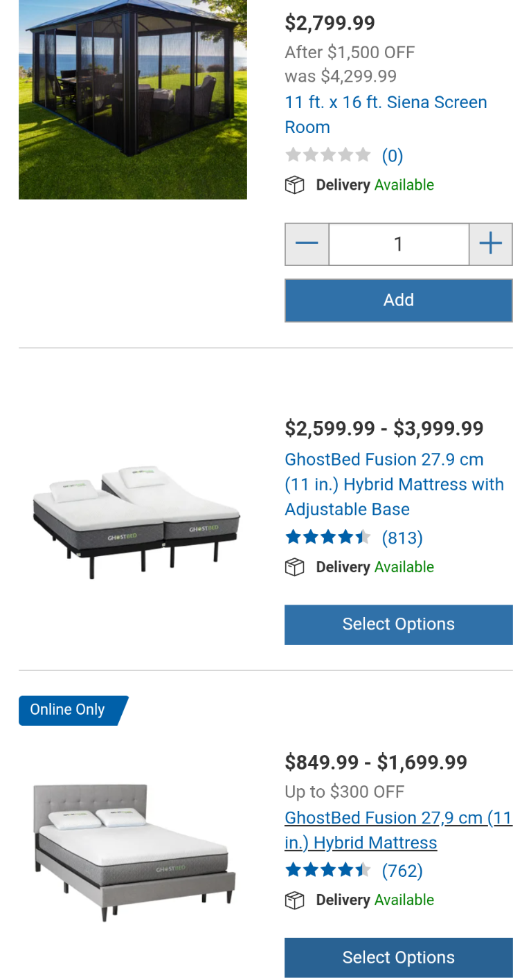
Task: Open the underlined GhostBed Fusion Hybrid Mattress link
Action: tap(398, 830)
